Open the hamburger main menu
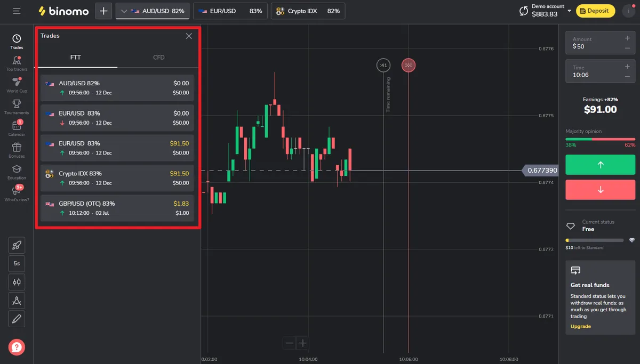This screenshot has width=640, height=364. pos(17,11)
